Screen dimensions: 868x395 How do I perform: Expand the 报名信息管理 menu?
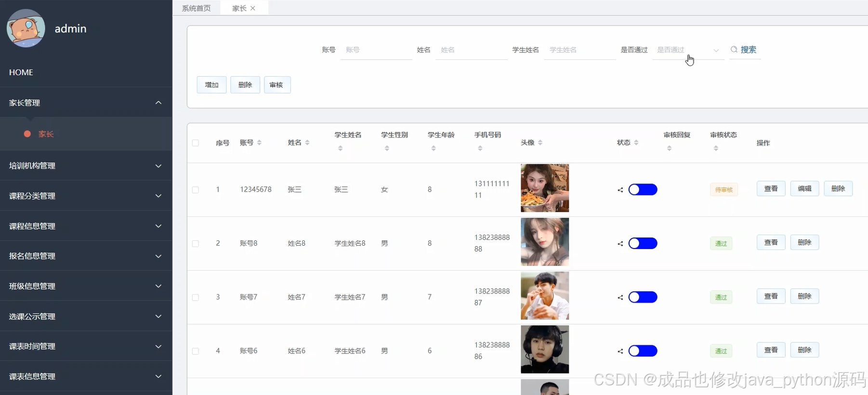click(x=86, y=256)
